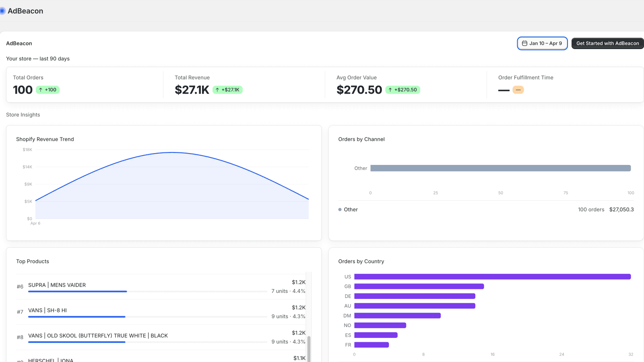Click the orange fulfillment time badge
The width and height of the screenshot is (644, 362).
click(518, 90)
